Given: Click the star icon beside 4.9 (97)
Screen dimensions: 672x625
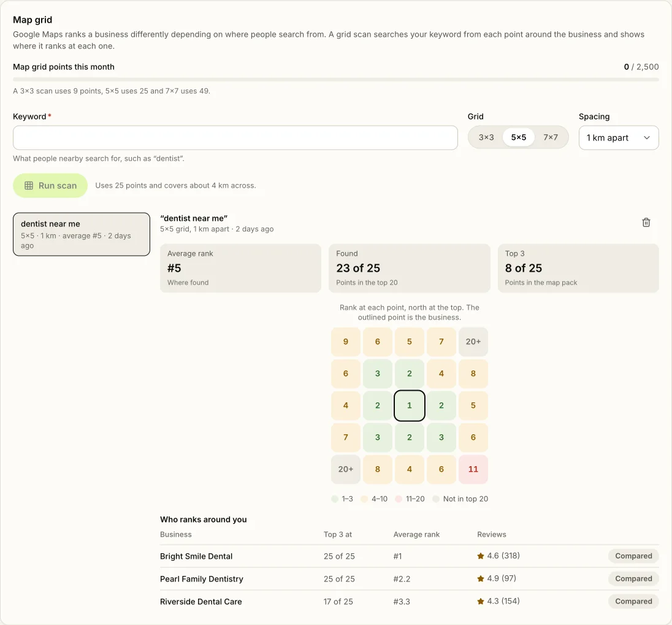Looking at the screenshot, I should pos(481,579).
